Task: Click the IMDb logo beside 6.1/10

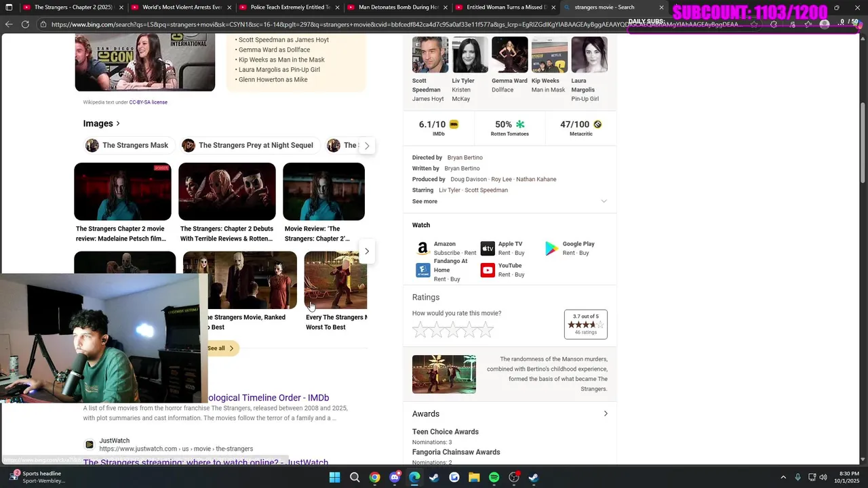Action: click(x=454, y=125)
